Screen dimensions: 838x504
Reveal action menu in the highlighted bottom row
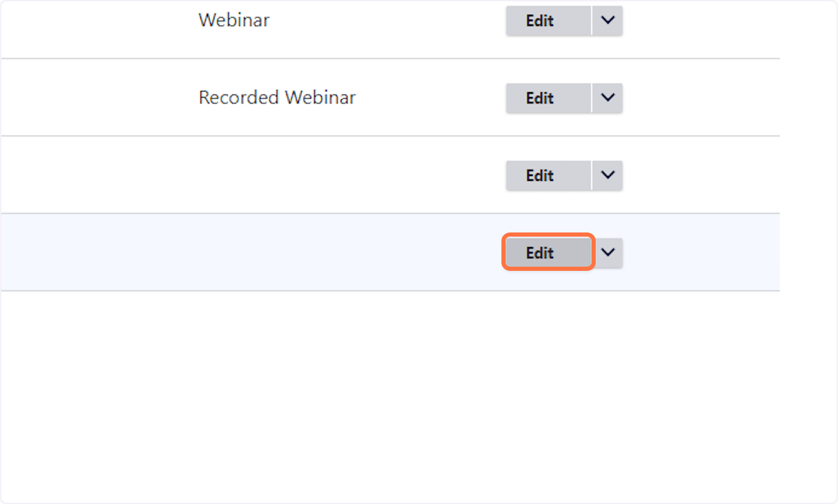coord(608,253)
